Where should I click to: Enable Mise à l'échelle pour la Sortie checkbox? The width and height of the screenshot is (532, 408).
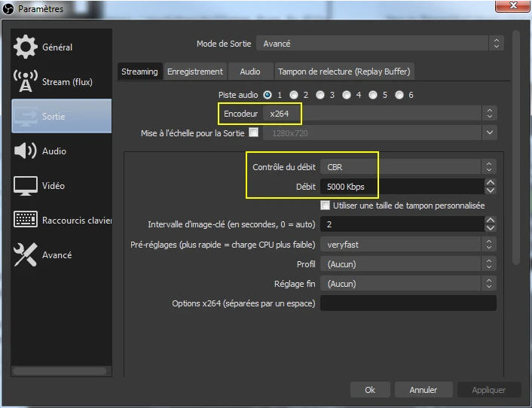coord(253,132)
